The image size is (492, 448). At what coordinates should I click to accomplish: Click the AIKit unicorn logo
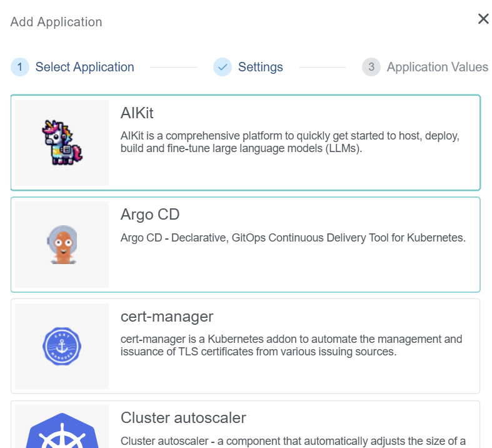click(x=62, y=143)
